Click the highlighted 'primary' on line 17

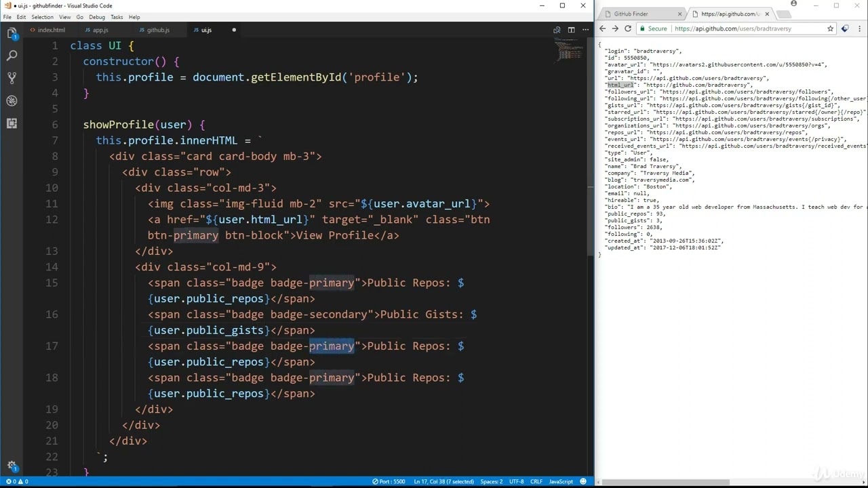tap(332, 346)
